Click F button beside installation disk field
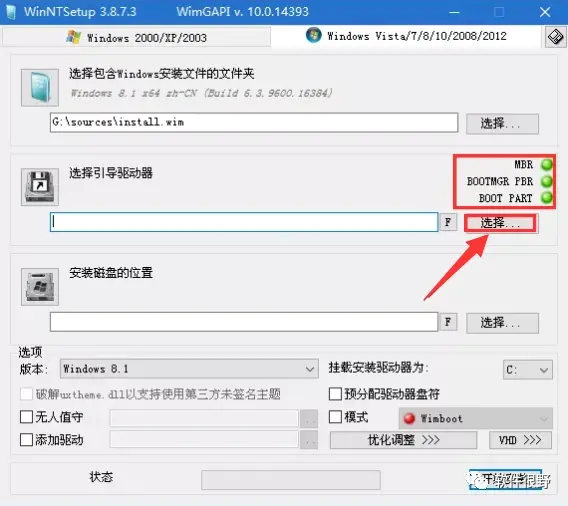The width and height of the screenshot is (568, 506). click(448, 322)
